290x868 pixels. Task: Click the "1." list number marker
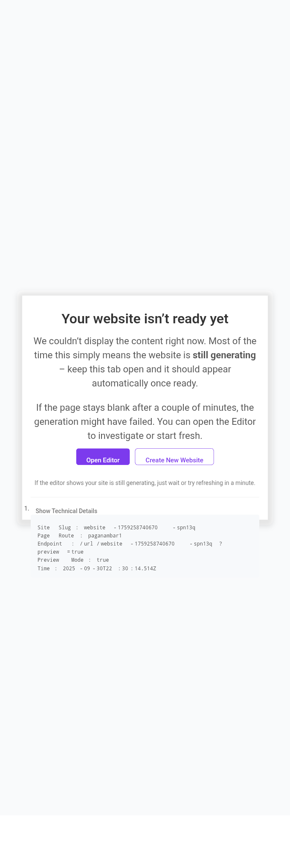pyautogui.click(x=26, y=508)
